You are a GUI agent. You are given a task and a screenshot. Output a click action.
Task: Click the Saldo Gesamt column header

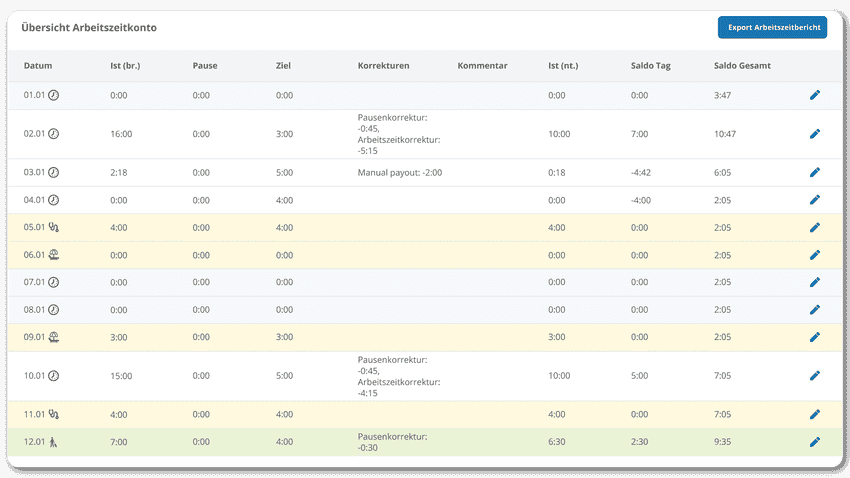(742, 66)
